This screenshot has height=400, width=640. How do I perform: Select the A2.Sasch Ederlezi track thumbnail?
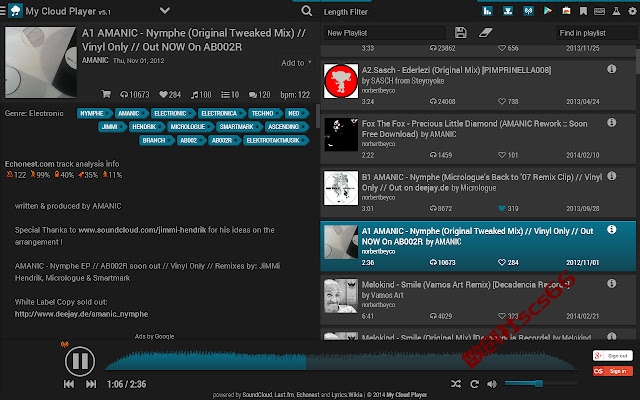tap(341, 81)
